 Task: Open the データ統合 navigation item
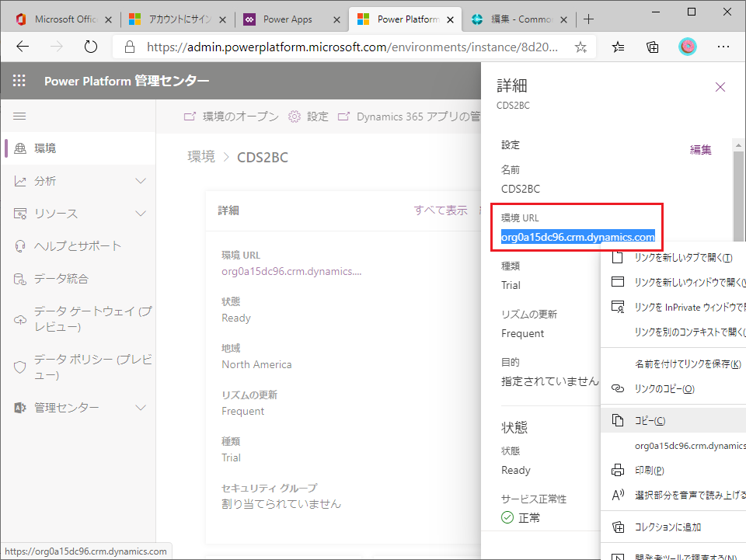78,279
